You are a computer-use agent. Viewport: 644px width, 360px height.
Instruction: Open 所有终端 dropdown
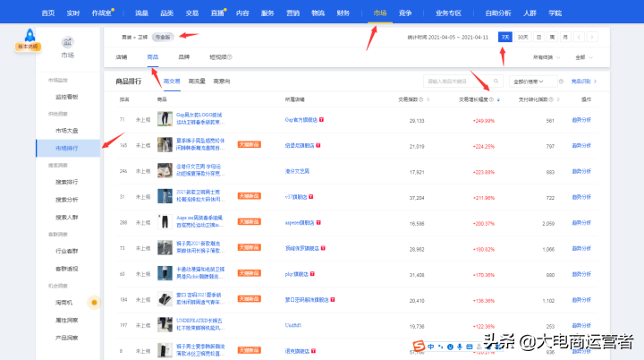[x=547, y=57]
